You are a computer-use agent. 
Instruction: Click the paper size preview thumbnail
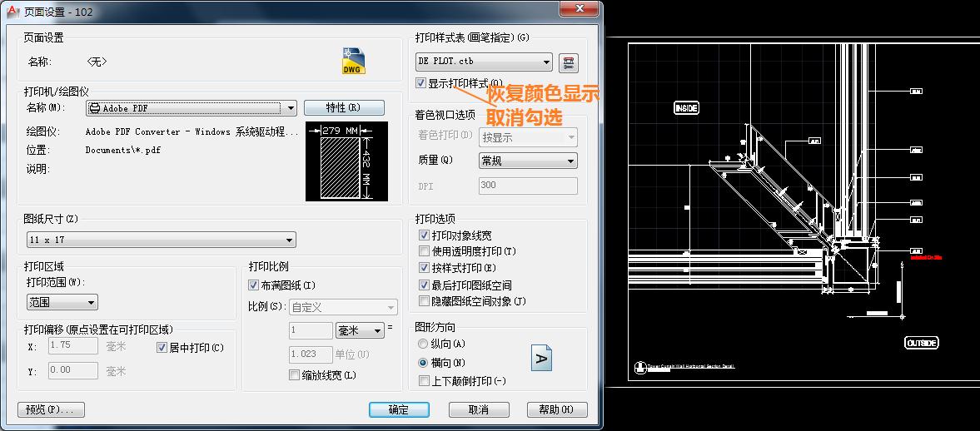click(347, 161)
